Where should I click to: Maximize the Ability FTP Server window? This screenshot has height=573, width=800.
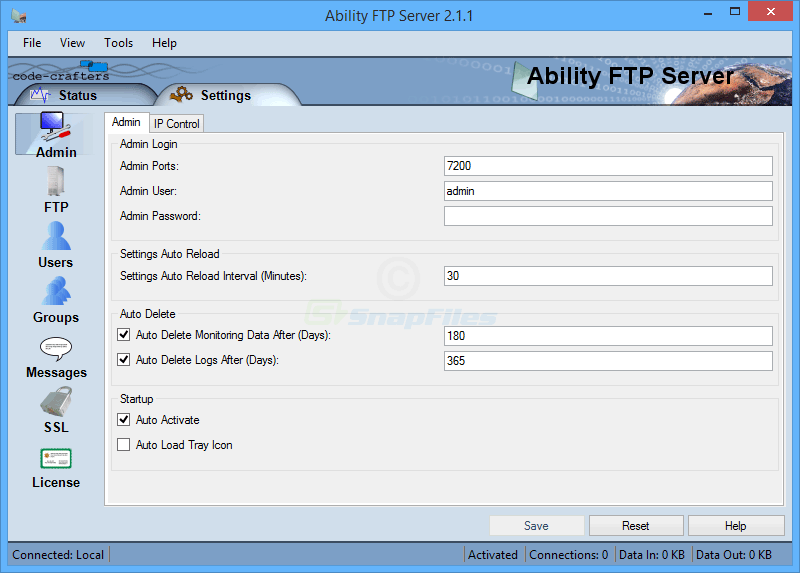735,12
